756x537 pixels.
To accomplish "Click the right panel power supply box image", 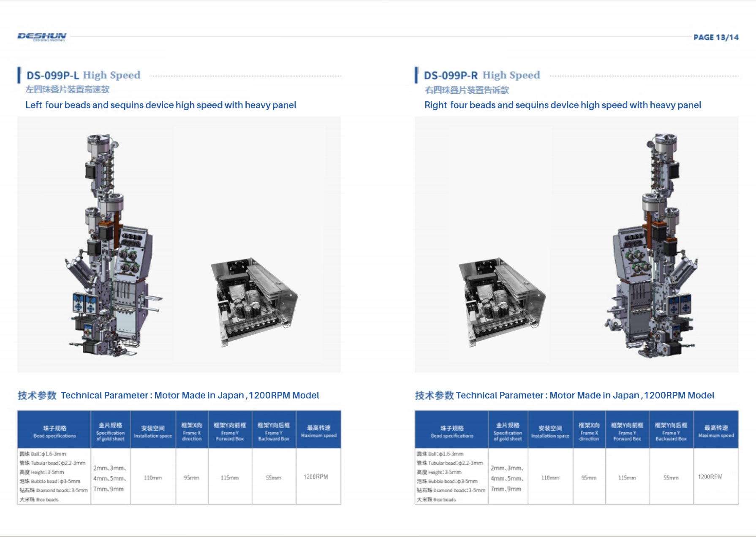I will point(502,302).
